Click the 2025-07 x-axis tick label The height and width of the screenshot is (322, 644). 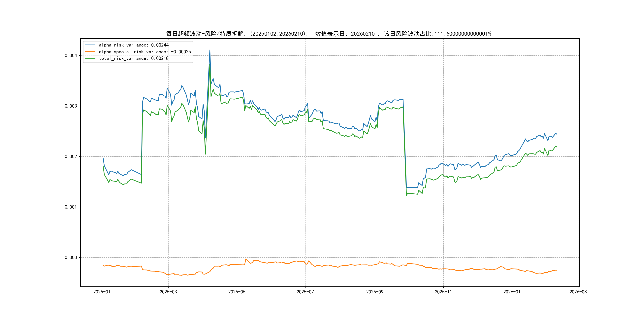click(305, 292)
